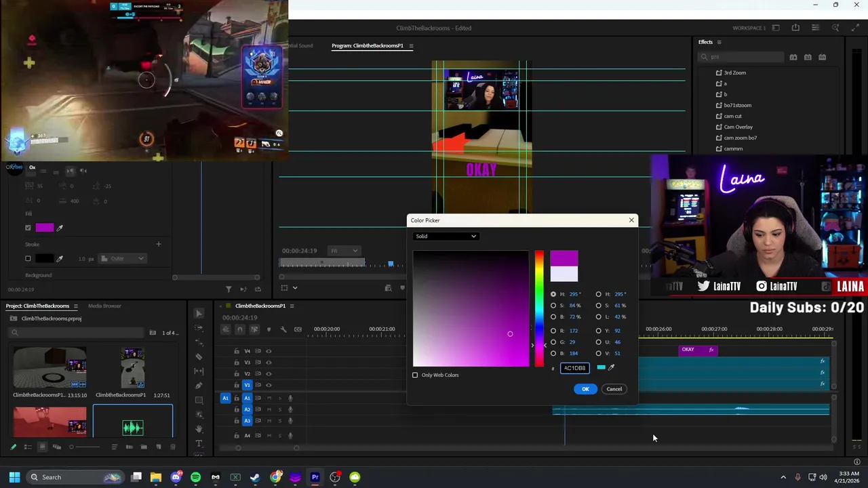
Task: Hide track V4 with its eye toggle
Action: [269, 351]
